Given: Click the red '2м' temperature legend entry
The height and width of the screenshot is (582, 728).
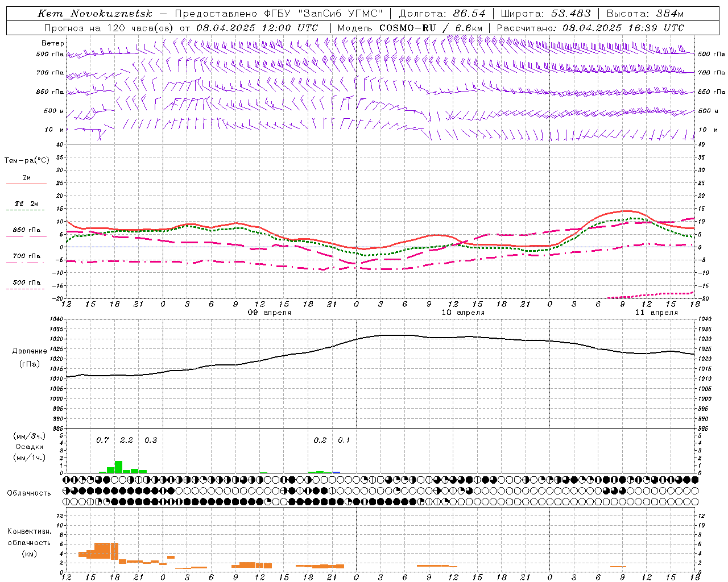Looking at the screenshot, I should tap(26, 178).
